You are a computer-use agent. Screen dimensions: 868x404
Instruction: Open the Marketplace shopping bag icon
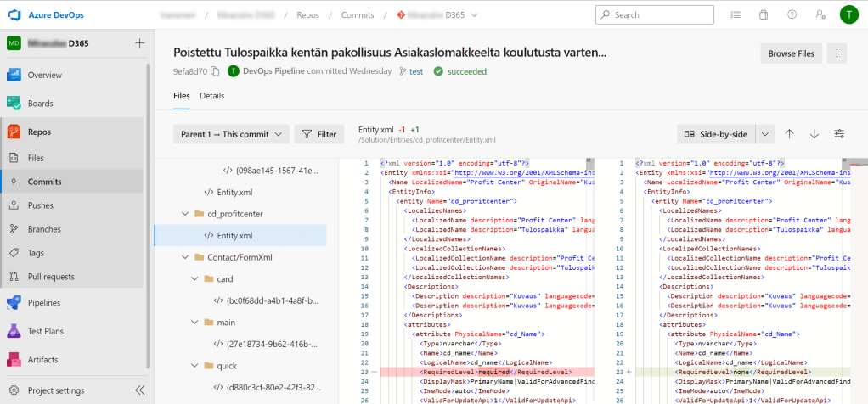764,15
